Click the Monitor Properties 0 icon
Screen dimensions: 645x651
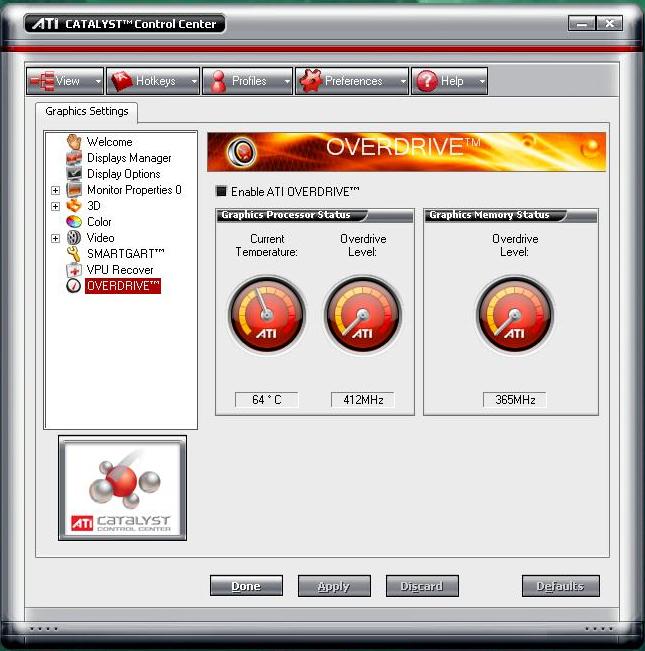coord(74,190)
